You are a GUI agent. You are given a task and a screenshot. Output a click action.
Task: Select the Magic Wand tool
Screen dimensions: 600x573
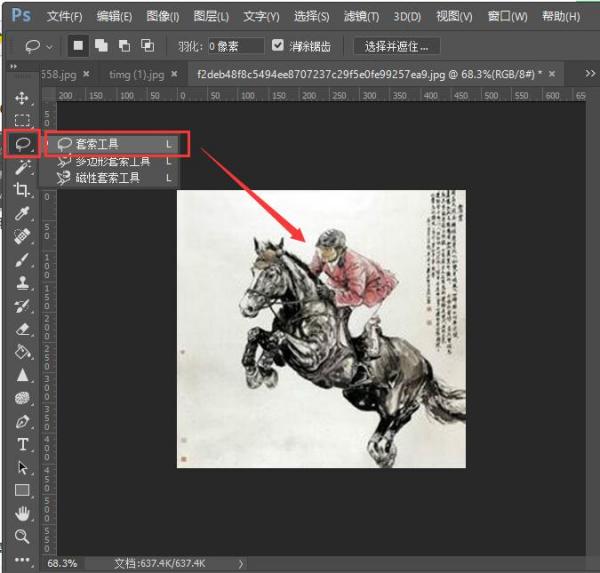click(23, 167)
